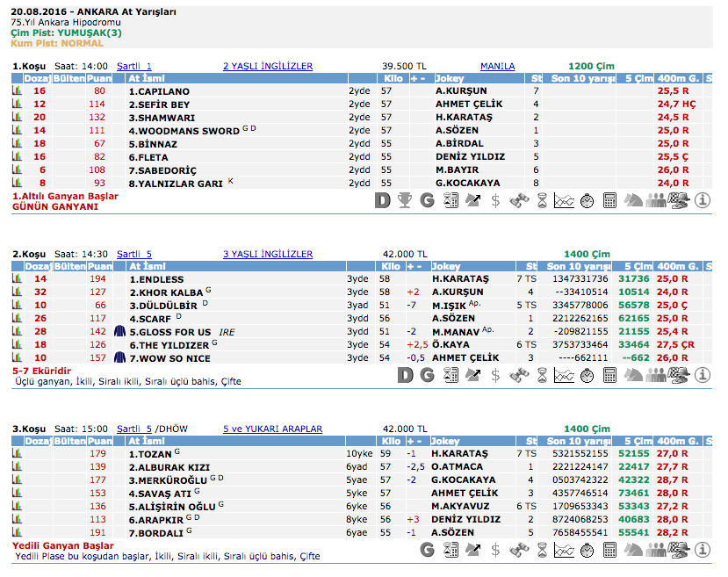Click the calculator icon in race 2

[609, 376]
